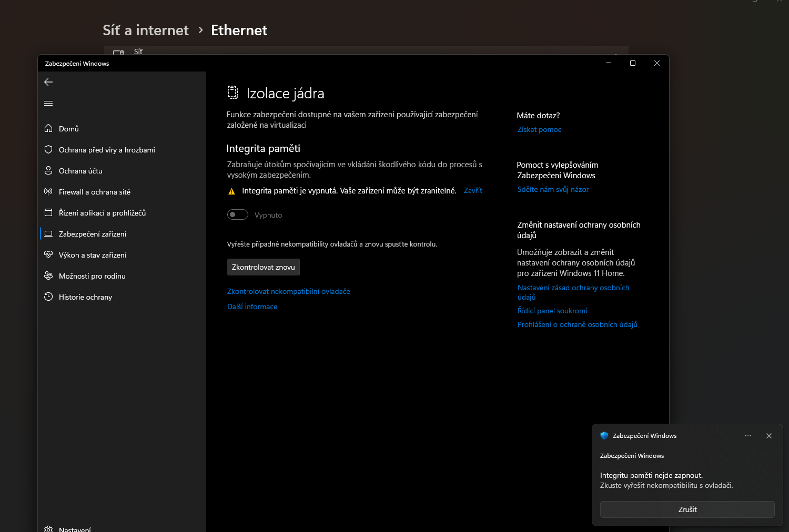
Task: Dismiss the warning with the Zavřít link
Action: [x=473, y=190]
